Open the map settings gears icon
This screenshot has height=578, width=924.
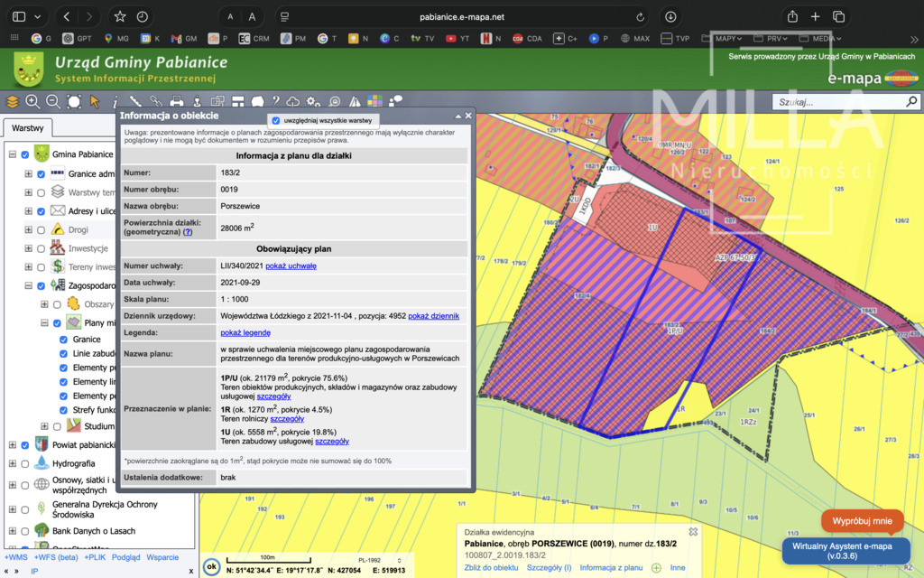coord(313,101)
